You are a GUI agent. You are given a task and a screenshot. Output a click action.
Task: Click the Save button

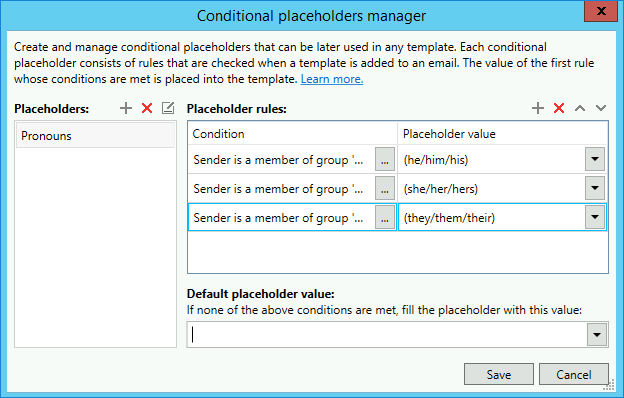coord(499,374)
